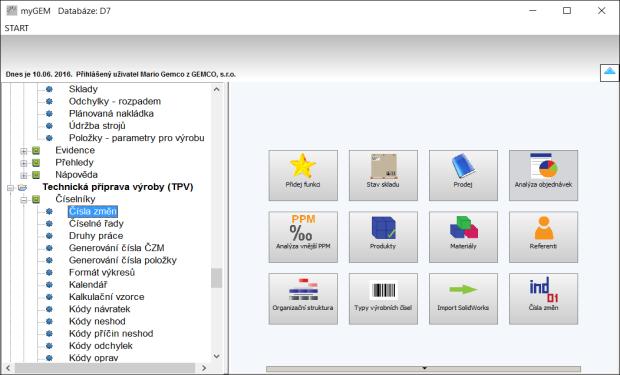
Task: Select Kódy návratek tree item
Action: (x=99, y=309)
